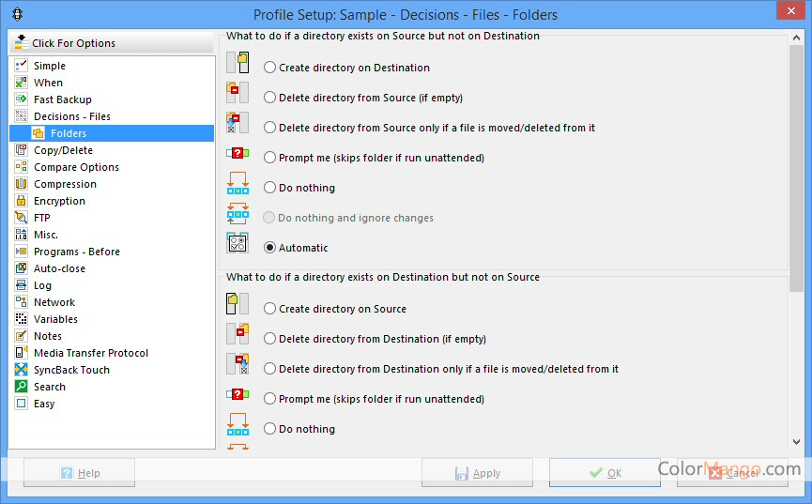Show Compression settings
Viewport: 812px width, 504px height.
point(65,184)
